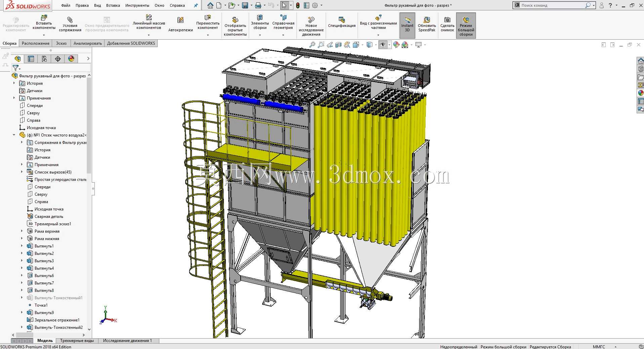Click the Zoom to Area icon in view toolbar
The height and width of the screenshot is (349, 644).
[x=321, y=45]
